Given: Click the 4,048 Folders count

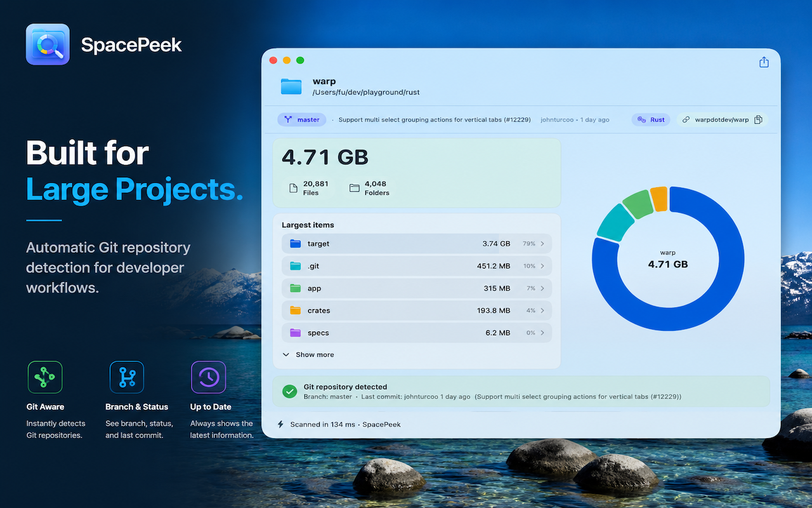Looking at the screenshot, I should pos(377,188).
